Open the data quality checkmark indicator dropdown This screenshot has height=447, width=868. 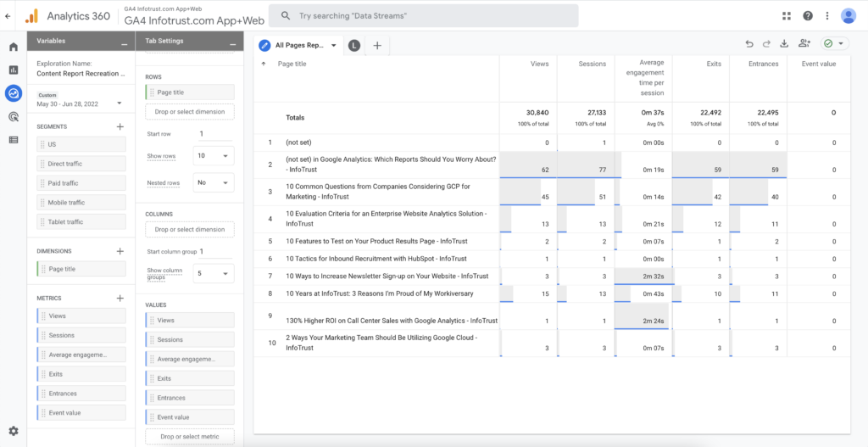point(833,44)
